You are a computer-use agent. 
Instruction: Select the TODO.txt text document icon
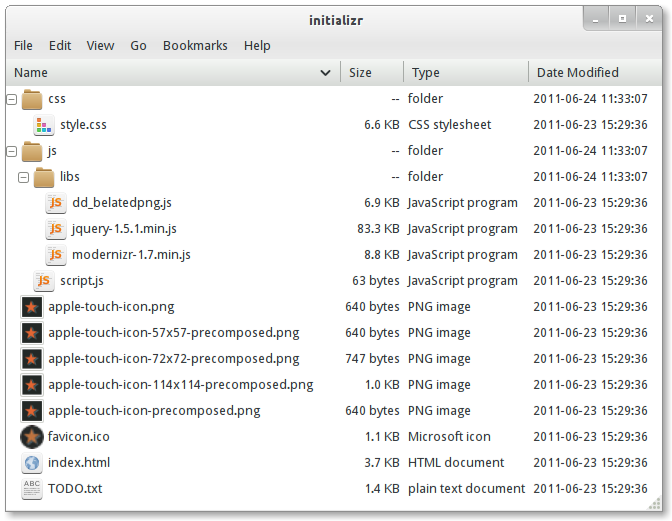point(32,489)
